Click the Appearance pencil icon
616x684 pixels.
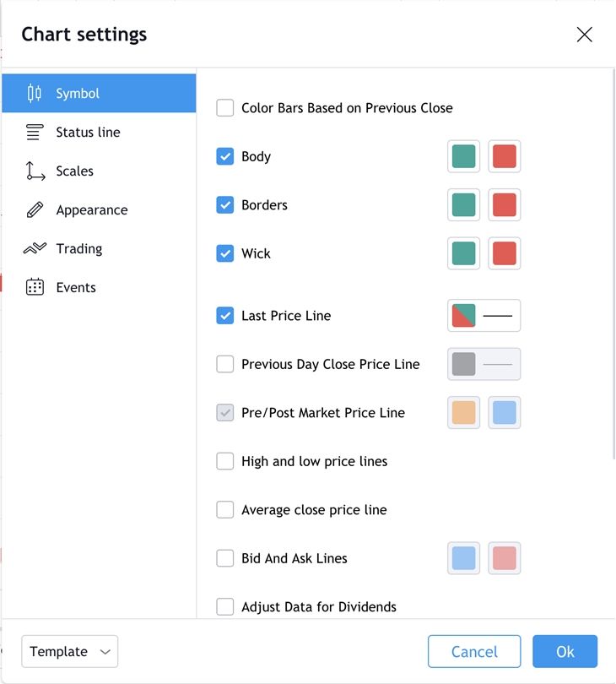[35, 209]
